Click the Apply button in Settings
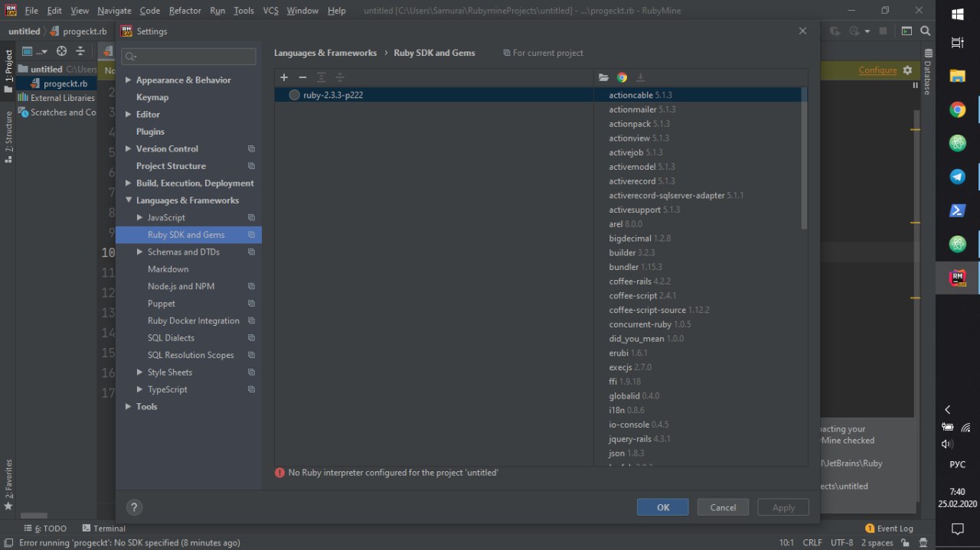 pos(783,507)
